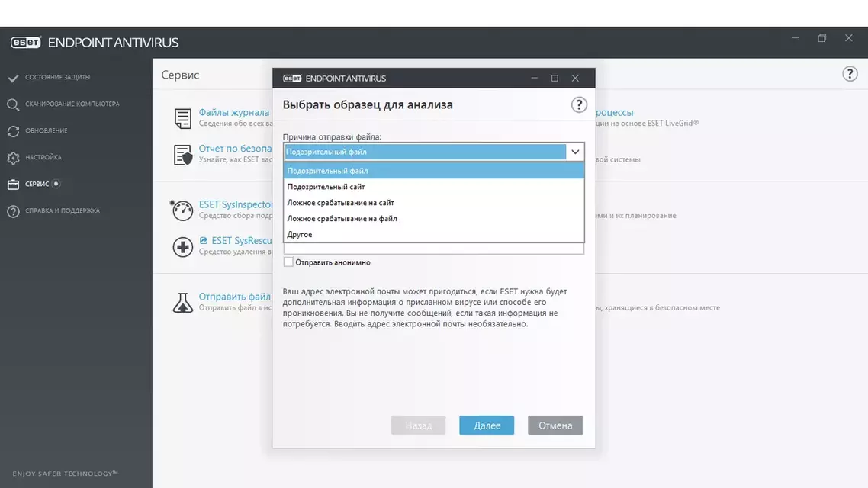
Task: Click the Причина отправки файла label
Action: tap(332, 136)
